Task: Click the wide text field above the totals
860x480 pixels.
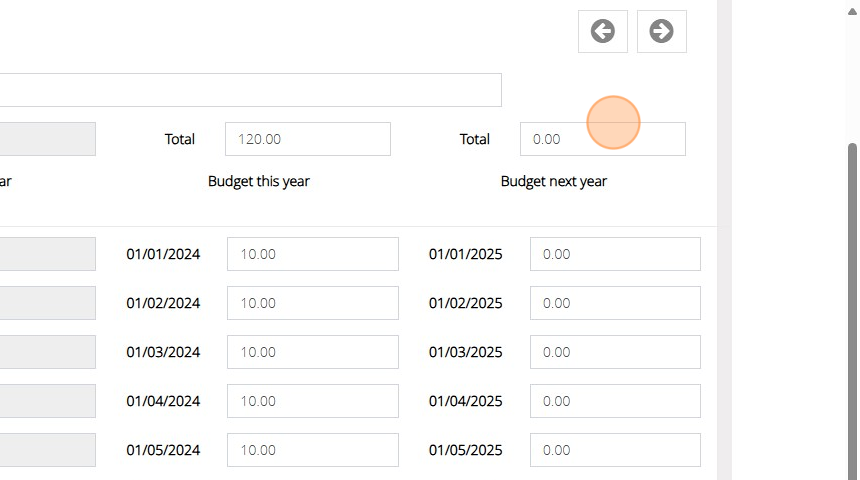Action: tap(250, 90)
